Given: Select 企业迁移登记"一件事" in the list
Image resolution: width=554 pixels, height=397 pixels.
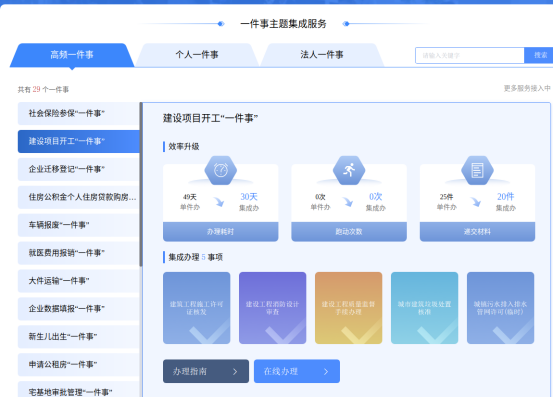Looking at the screenshot, I should click(x=78, y=169).
